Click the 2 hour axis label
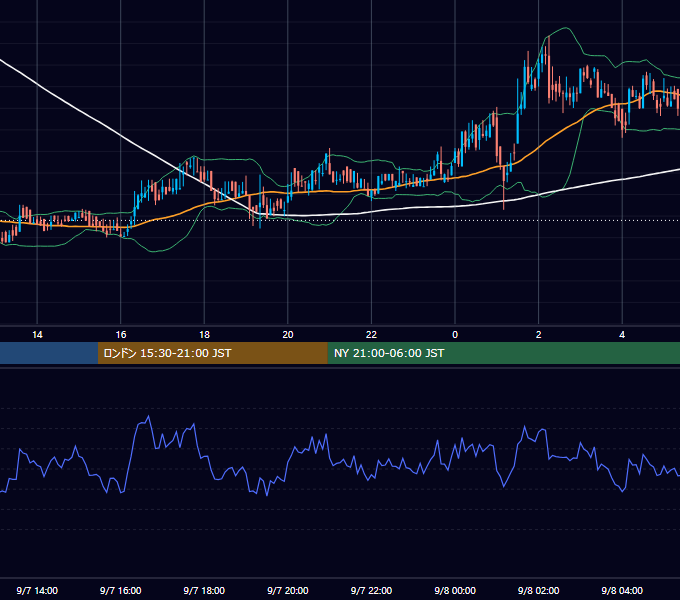The width and height of the screenshot is (680, 600). coord(539,335)
